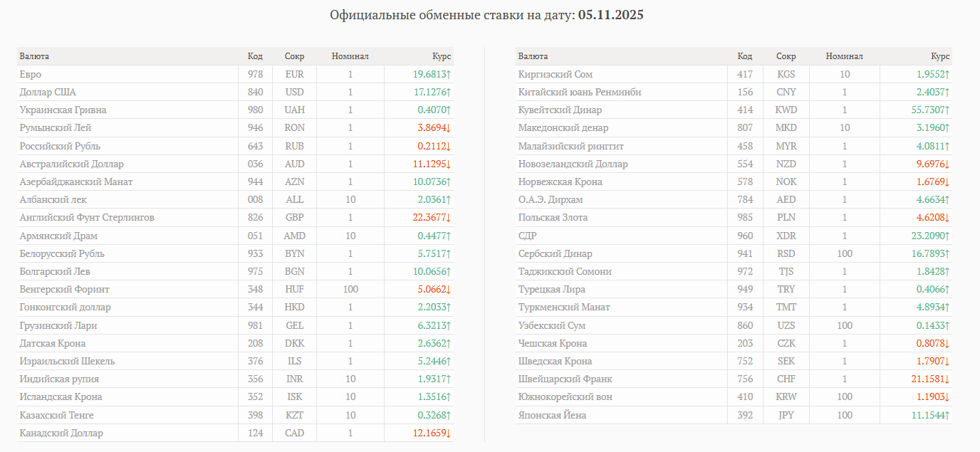Viewport: 980px width, 452px height.
Task: Click the 'Номинал' header in the Kyrgyz Som table
Action: point(844,56)
